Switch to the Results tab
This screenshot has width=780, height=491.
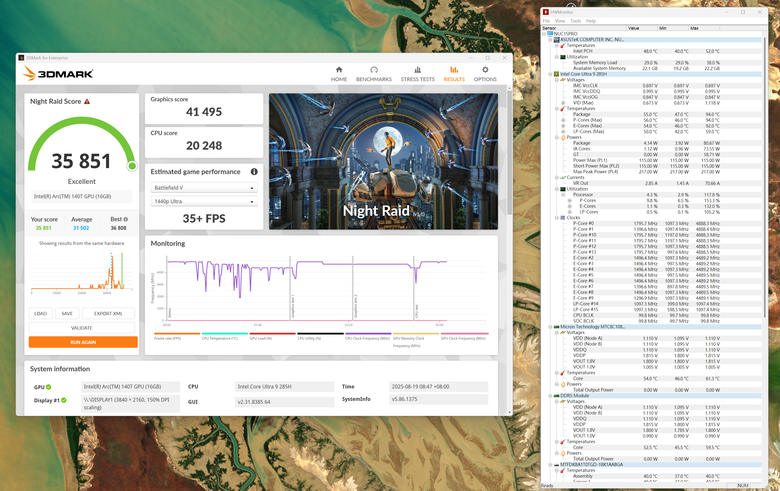[x=454, y=73]
